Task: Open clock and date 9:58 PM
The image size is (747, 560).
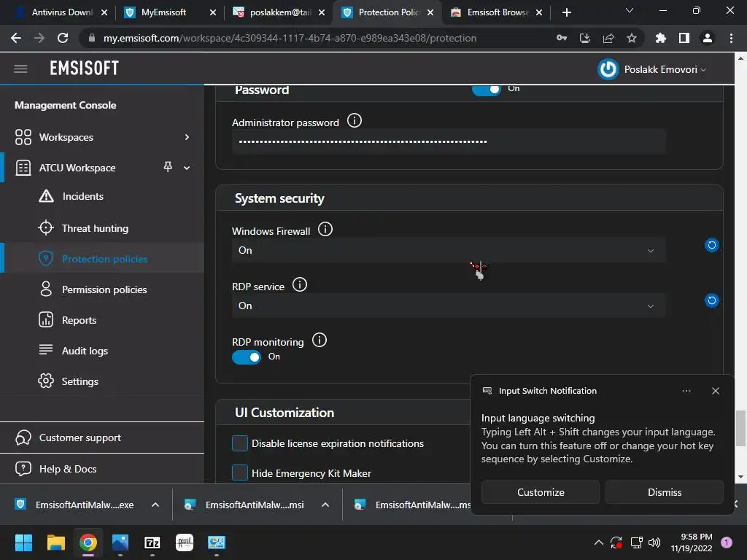Action: click(x=692, y=542)
